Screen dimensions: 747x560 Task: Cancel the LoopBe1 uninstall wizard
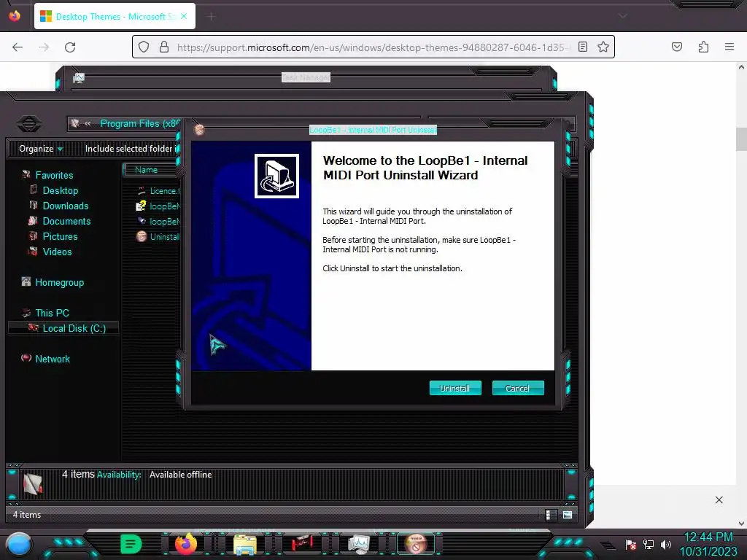(x=517, y=388)
